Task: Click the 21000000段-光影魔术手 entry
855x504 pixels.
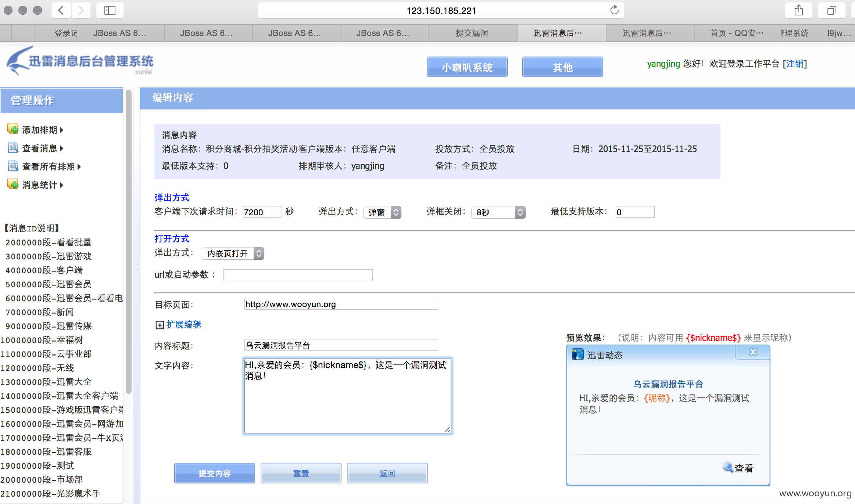Action: coord(51,494)
